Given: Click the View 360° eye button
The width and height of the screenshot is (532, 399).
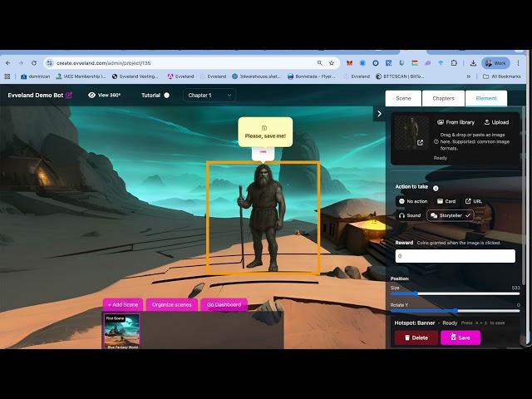Looking at the screenshot, I should [105, 96].
